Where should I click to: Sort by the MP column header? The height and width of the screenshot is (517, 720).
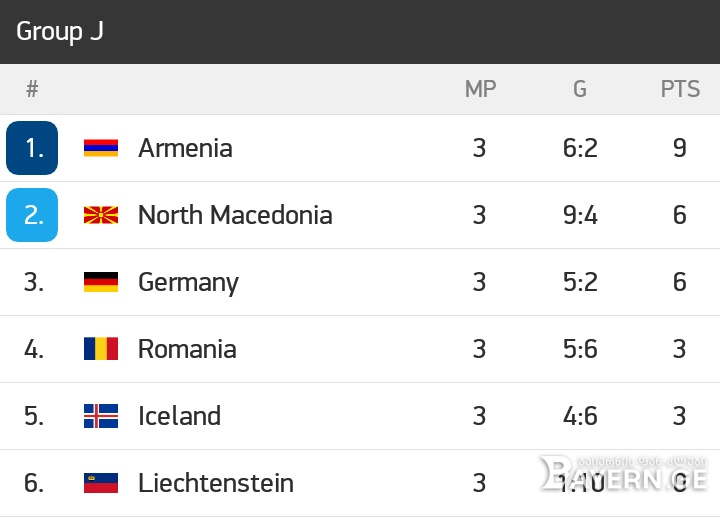(x=480, y=89)
